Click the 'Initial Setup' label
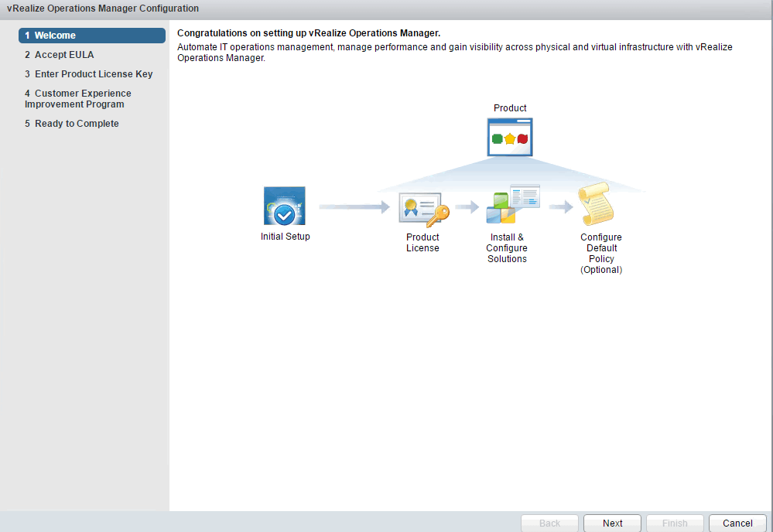Screen dimensions: 773x532 [286, 237]
